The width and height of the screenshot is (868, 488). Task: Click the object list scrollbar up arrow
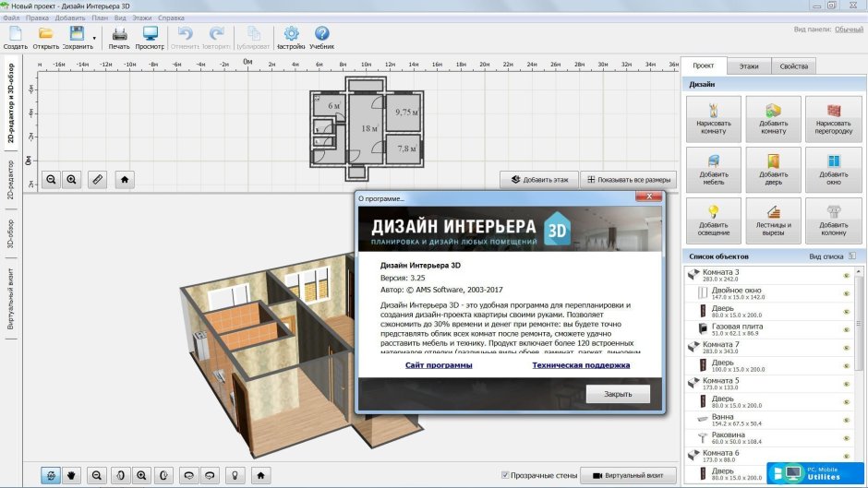859,271
